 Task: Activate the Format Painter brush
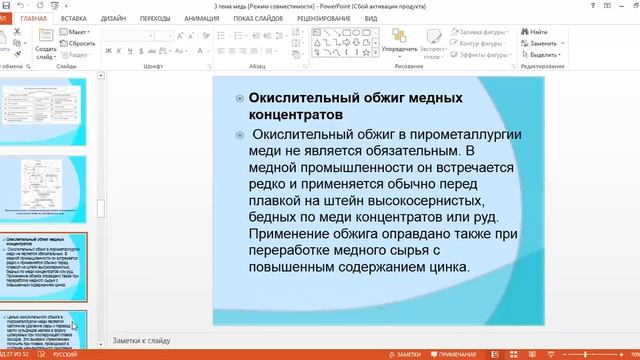tap(17, 54)
